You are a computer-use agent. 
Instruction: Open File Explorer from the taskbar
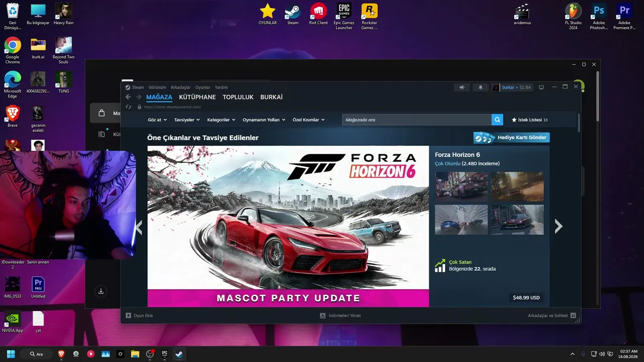(135, 354)
